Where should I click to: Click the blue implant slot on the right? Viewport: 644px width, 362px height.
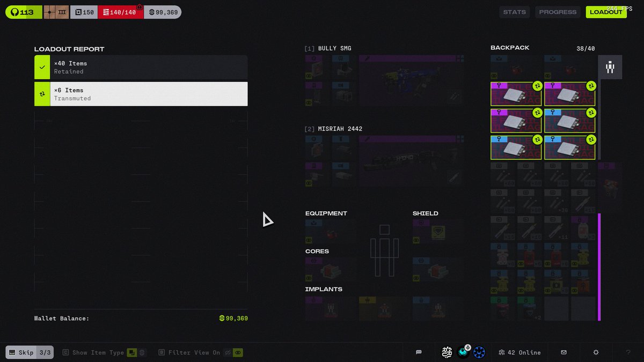coord(438,309)
